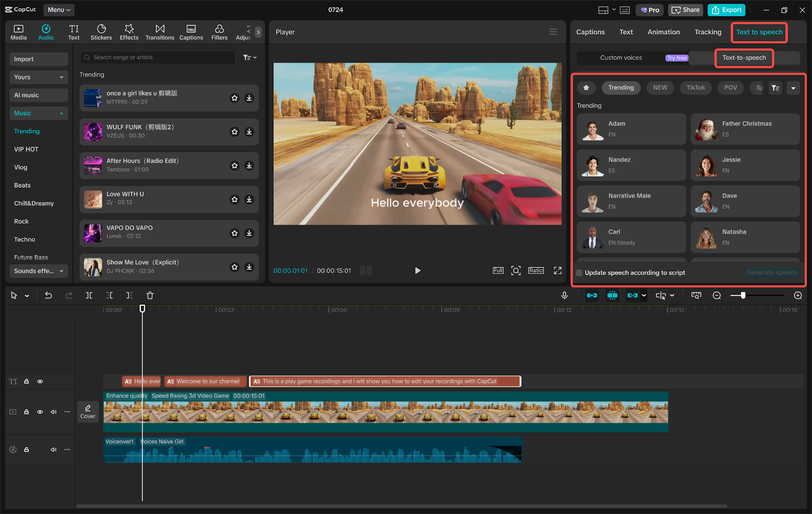This screenshot has height=514, width=812.
Task: Favorite the Love WITH U song
Action: pyautogui.click(x=234, y=199)
